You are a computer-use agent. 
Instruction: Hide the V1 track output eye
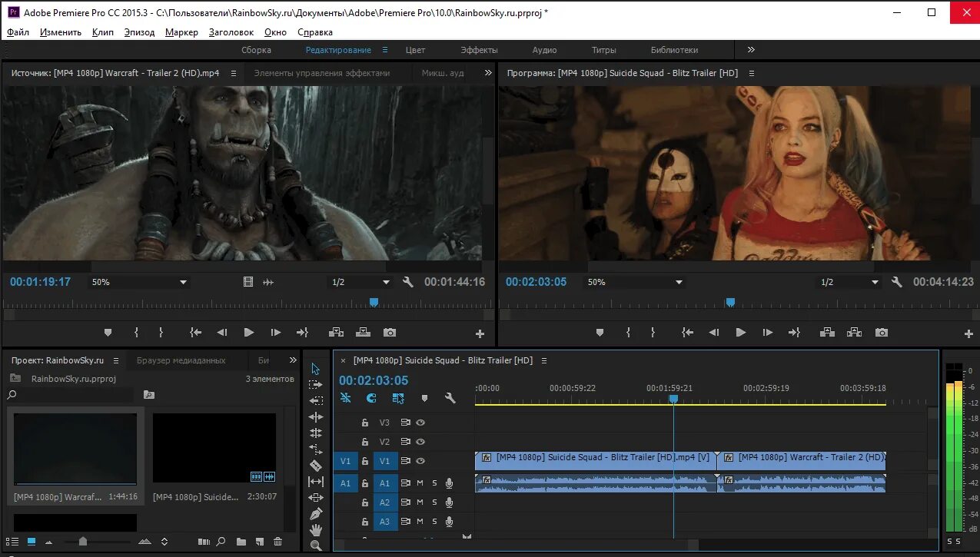(420, 461)
